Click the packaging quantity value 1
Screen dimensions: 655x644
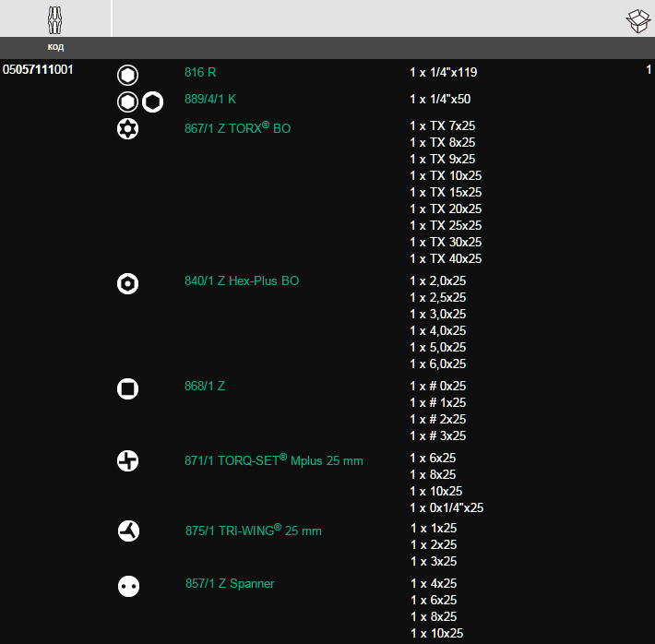[649, 70]
